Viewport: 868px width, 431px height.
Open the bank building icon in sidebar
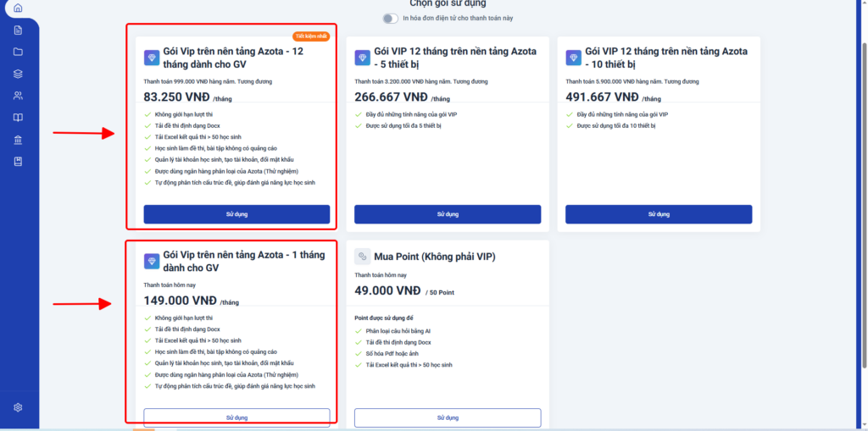(19, 140)
